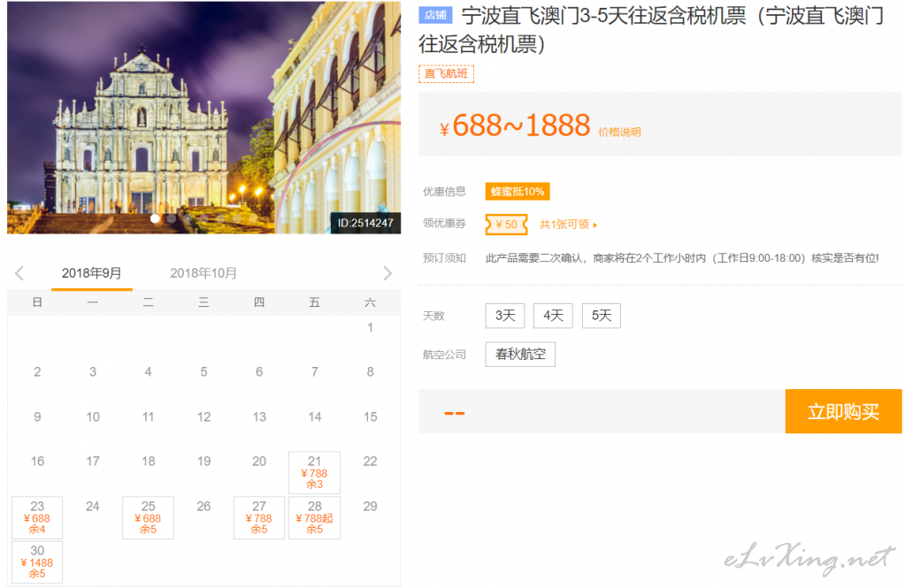Select the 5天 duration option
This screenshot has width=905, height=588.
coord(602,316)
